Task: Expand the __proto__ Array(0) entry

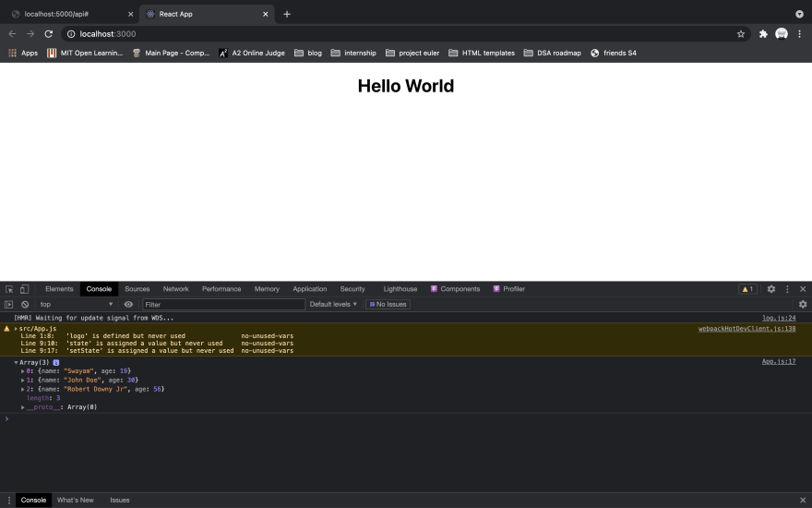Action: (23, 407)
